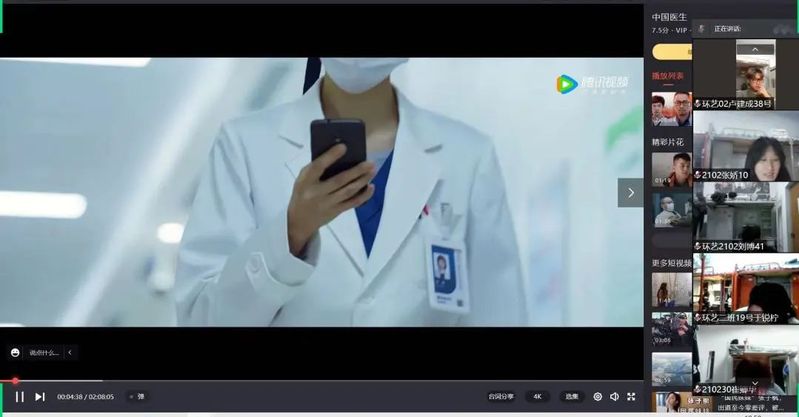Viewport: 799px width, 417px height.
Task: Enter fullscreen mode
Action: 632,397
